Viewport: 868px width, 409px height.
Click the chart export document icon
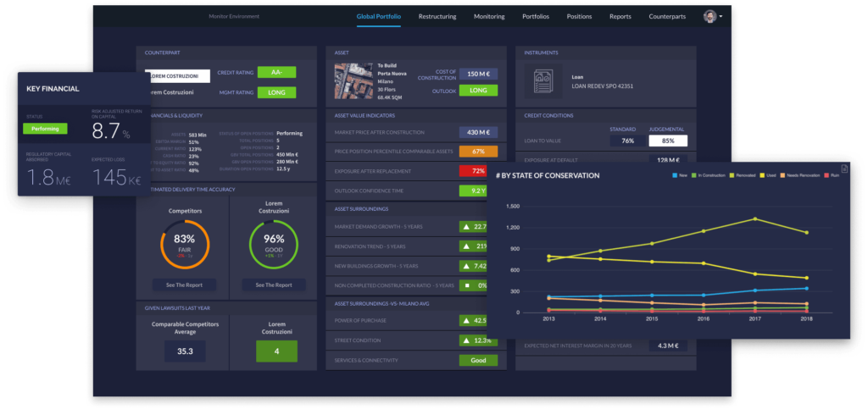click(844, 169)
